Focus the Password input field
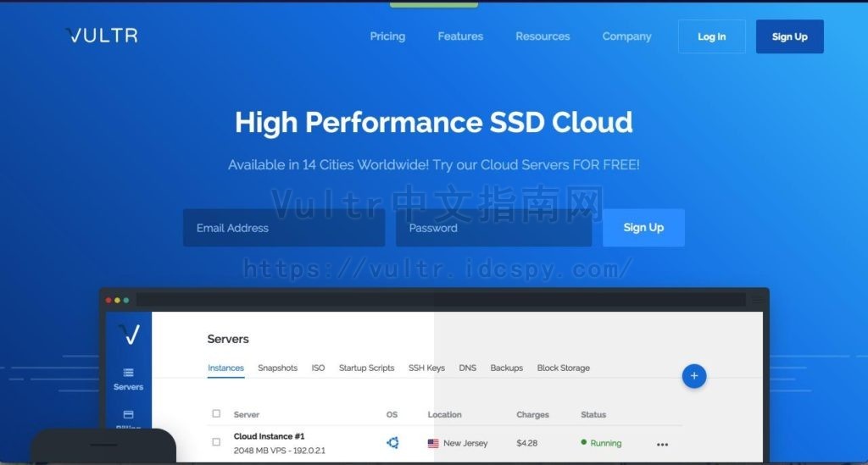The width and height of the screenshot is (868, 465). tap(494, 228)
